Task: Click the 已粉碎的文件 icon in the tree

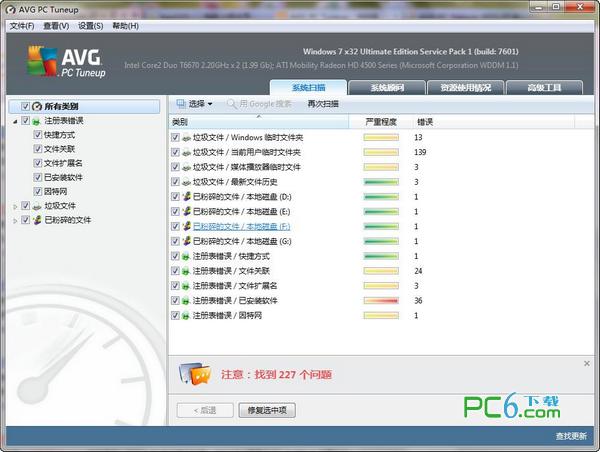Action: click(x=37, y=220)
